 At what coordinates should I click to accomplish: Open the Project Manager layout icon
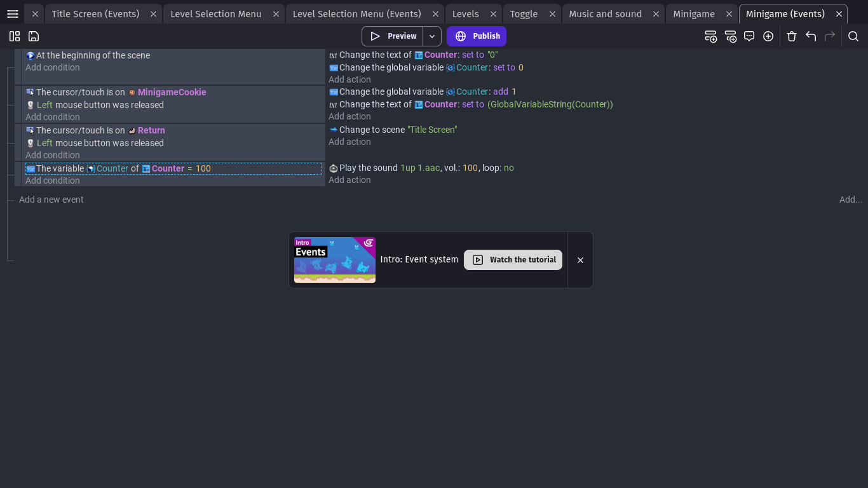(x=14, y=36)
